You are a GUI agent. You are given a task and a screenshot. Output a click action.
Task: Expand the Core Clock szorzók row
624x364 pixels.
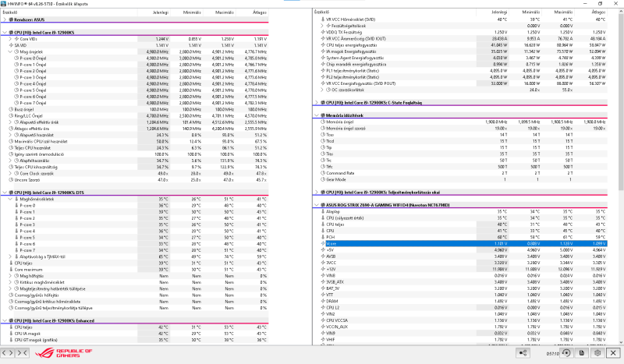pos(10,174)
